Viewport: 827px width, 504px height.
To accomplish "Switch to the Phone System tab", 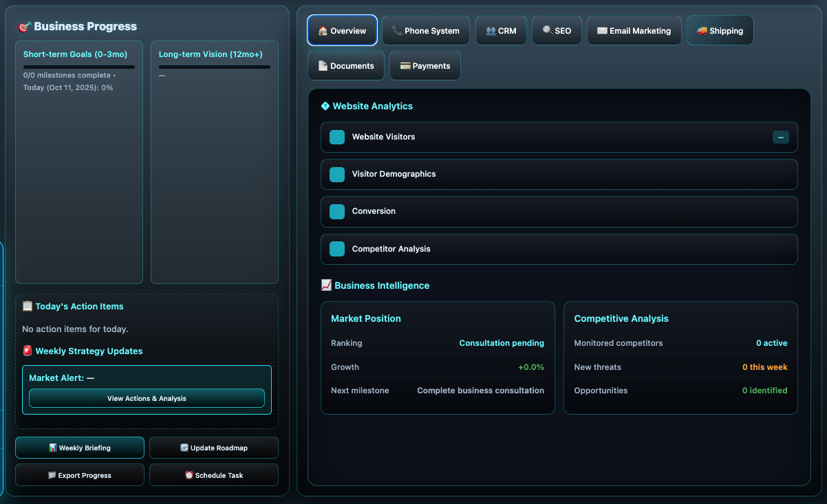I will 426,31.
